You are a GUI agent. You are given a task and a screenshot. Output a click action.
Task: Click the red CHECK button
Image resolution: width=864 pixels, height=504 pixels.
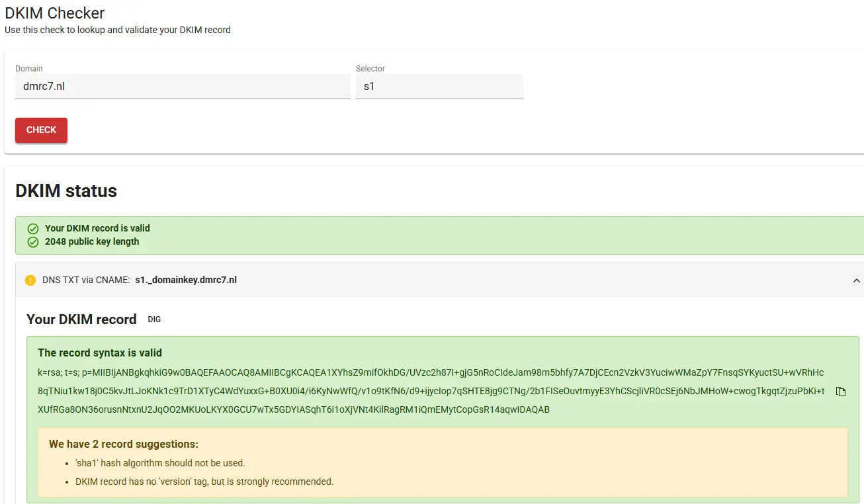tap(41, 130)
